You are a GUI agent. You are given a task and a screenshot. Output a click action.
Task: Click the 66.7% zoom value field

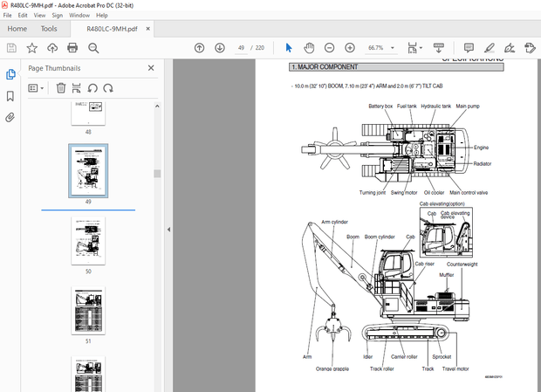click(x=376, y=48)
